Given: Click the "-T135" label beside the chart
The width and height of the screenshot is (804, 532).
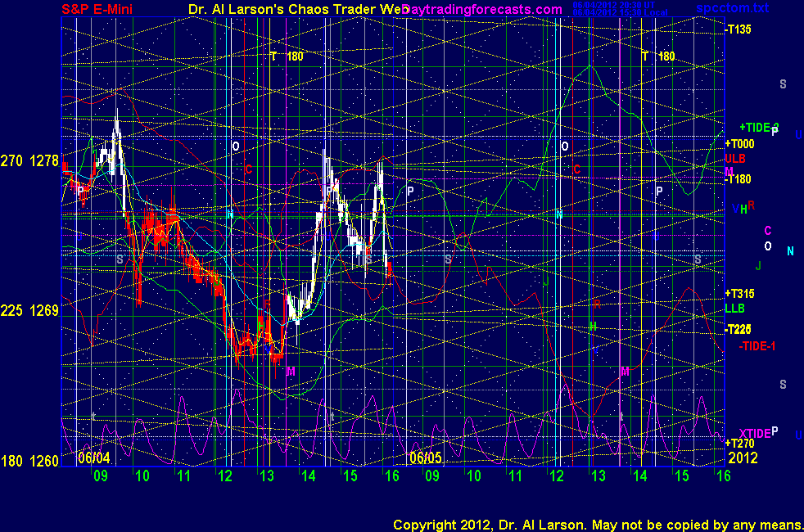Looking at the screenshot, I should 738,29.
